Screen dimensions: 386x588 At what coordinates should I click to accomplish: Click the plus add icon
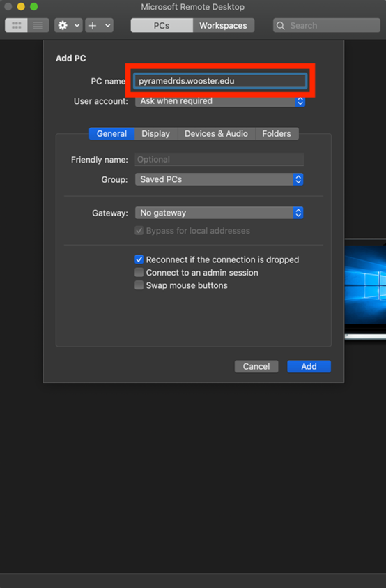coord(93,26)
